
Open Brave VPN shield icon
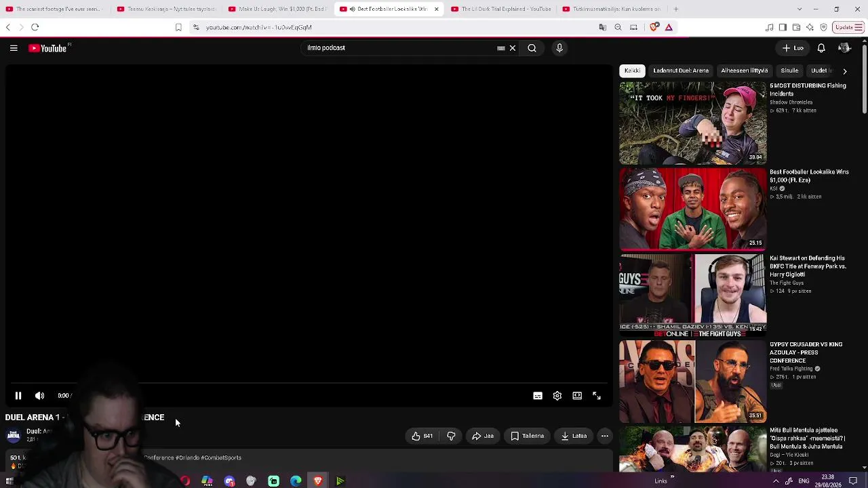tap(823, 27)
